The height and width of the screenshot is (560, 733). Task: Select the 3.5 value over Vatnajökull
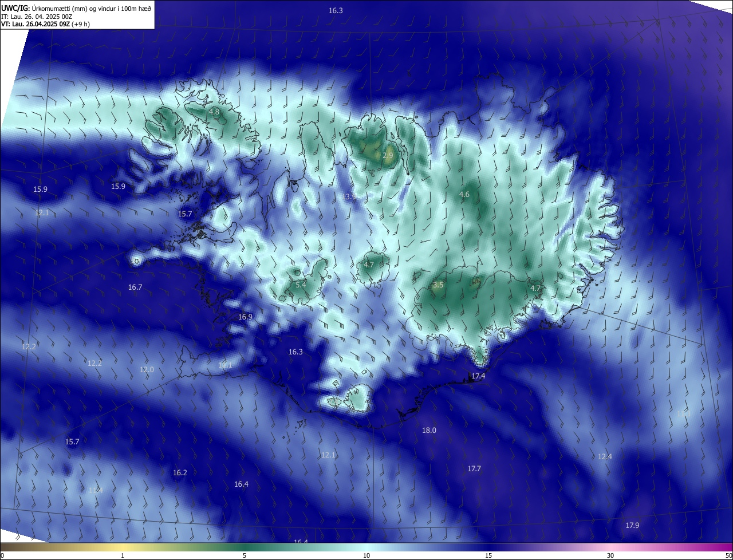click(x=438, y=285)
